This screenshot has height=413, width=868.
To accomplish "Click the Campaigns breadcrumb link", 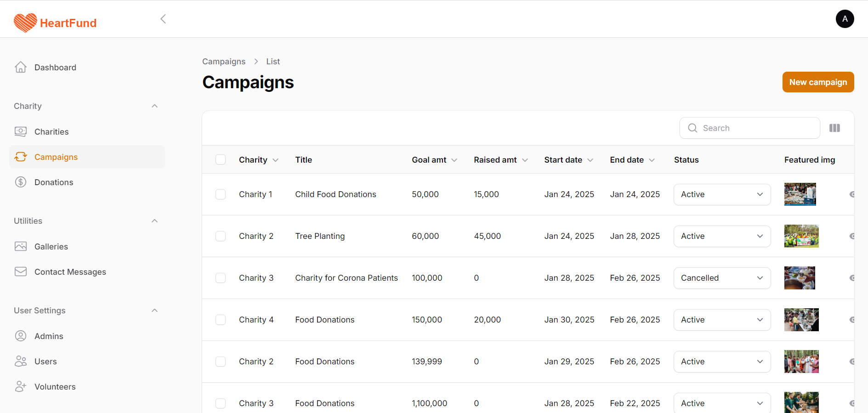I will [224, 62].
